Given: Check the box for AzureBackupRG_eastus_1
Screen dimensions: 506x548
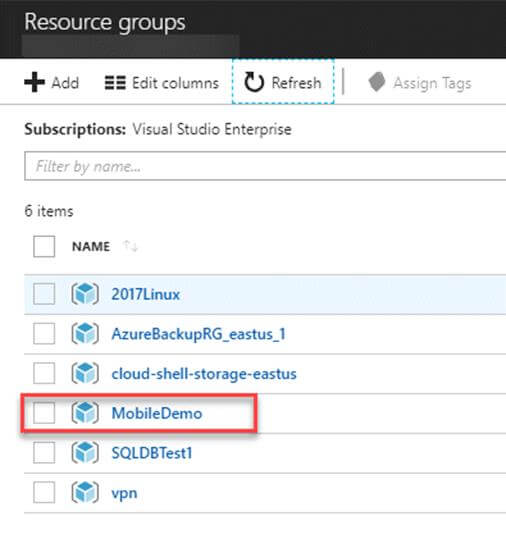Looking at the screenshot, I should (44, 333).
